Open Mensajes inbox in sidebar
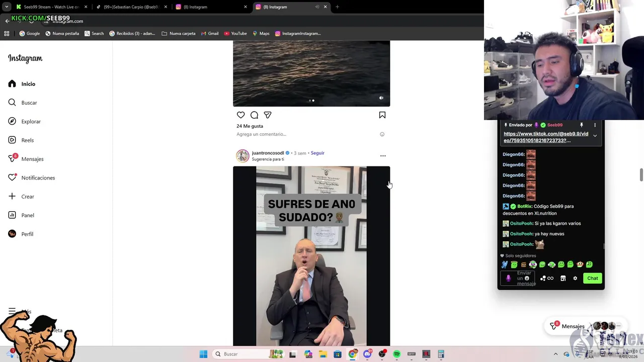 [x=26, y=159]
